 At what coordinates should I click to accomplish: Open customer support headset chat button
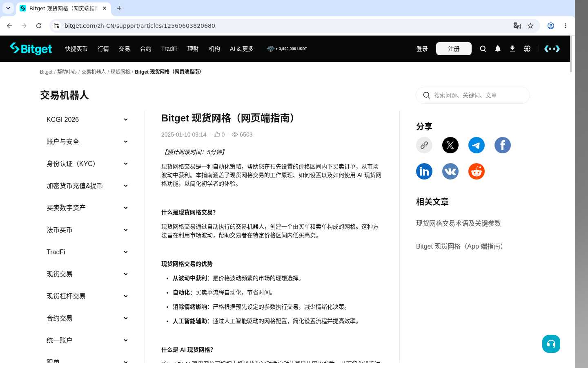tap(551, 344)
